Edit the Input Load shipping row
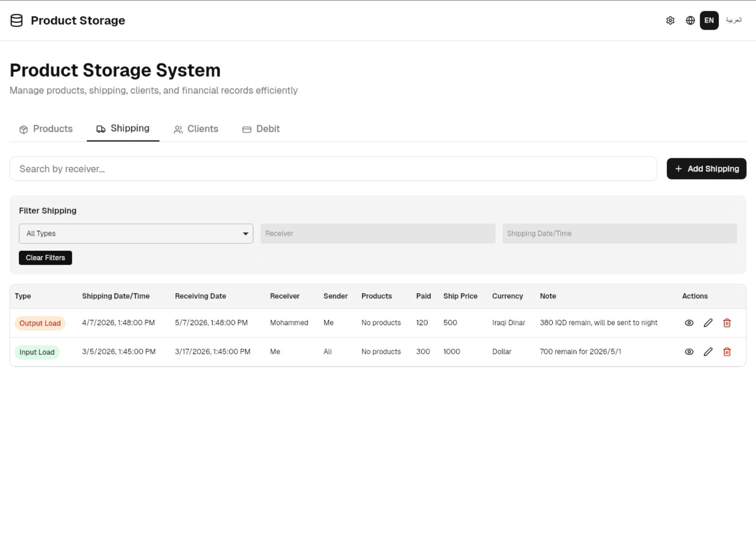The width and height of the screenshot is (756, 558). (708, 352)
